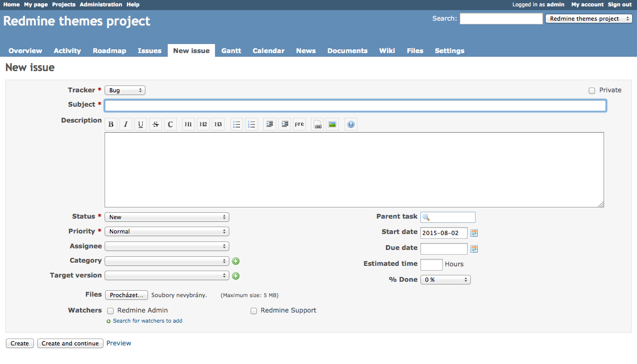The image size is (637, 364).
Task: Apply strikethrough formatting in description toolbar
Action: tap(156, 125)
